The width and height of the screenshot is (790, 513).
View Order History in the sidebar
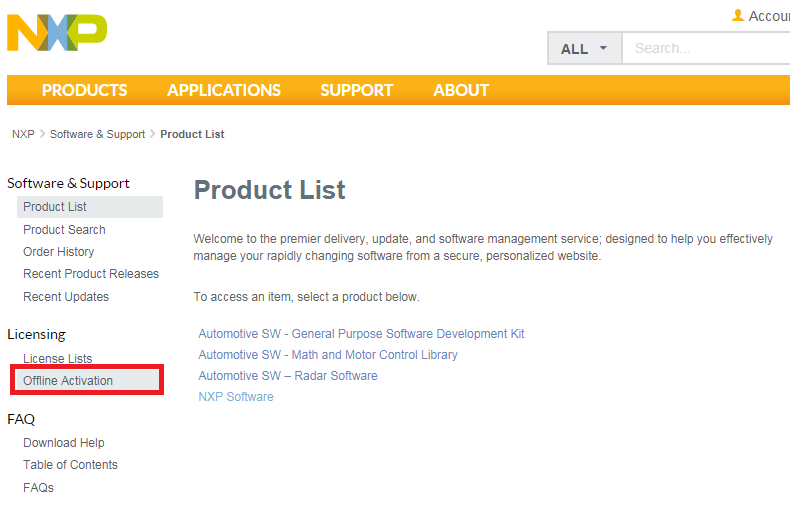[59, 252]
